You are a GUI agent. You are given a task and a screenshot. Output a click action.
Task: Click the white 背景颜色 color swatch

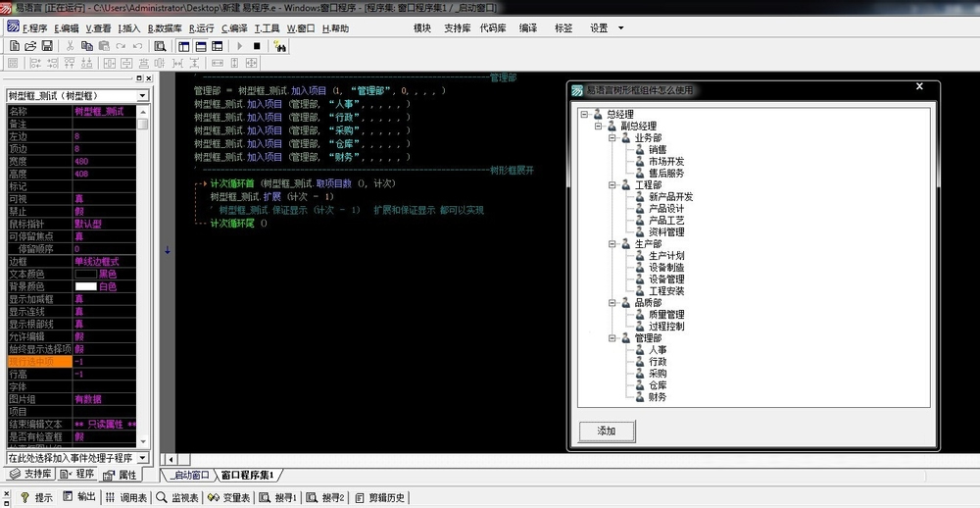click(85, 286)
